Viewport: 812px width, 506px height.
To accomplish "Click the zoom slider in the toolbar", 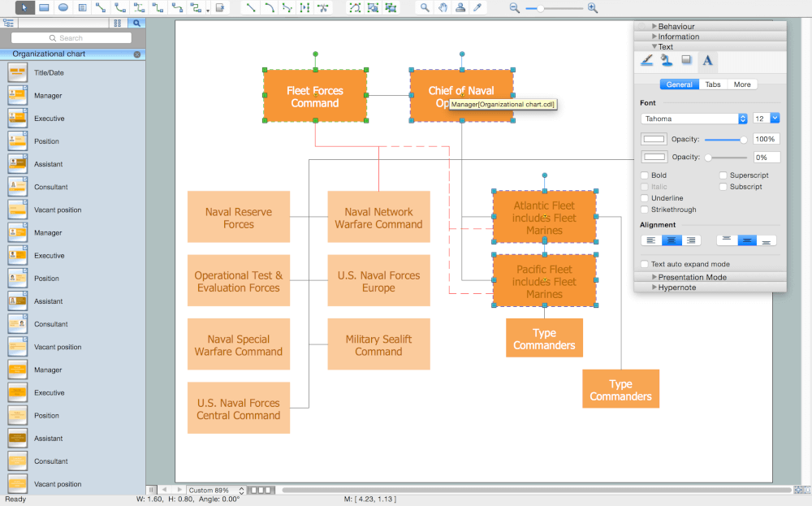I will click(x=554, y=8).
